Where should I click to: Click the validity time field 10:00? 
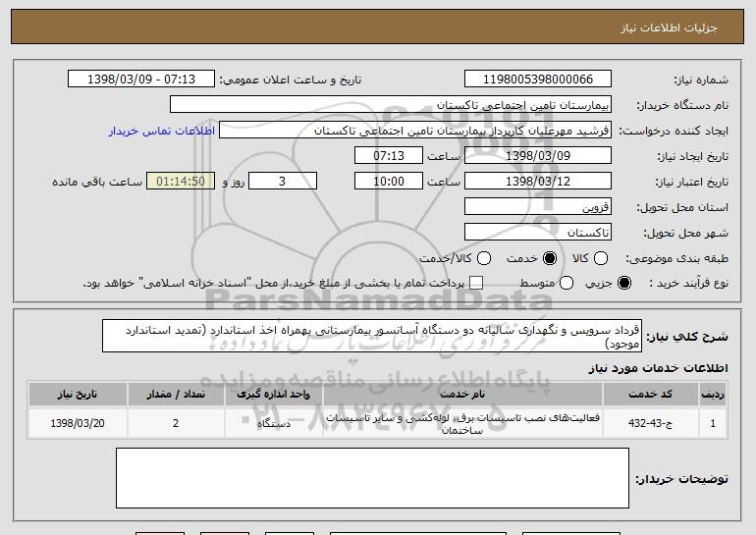point(389,182)
